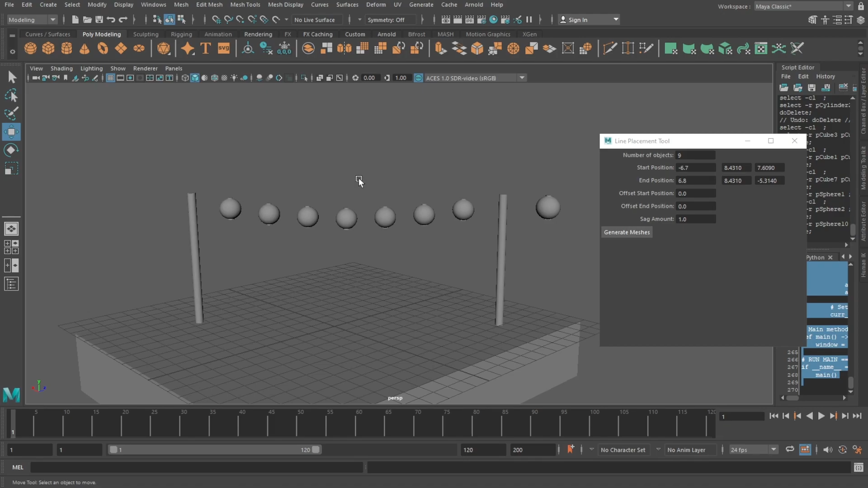Click the playback range slider bar
The height and width of the screenshot is (488, 868).
click(x=214, y=450)
